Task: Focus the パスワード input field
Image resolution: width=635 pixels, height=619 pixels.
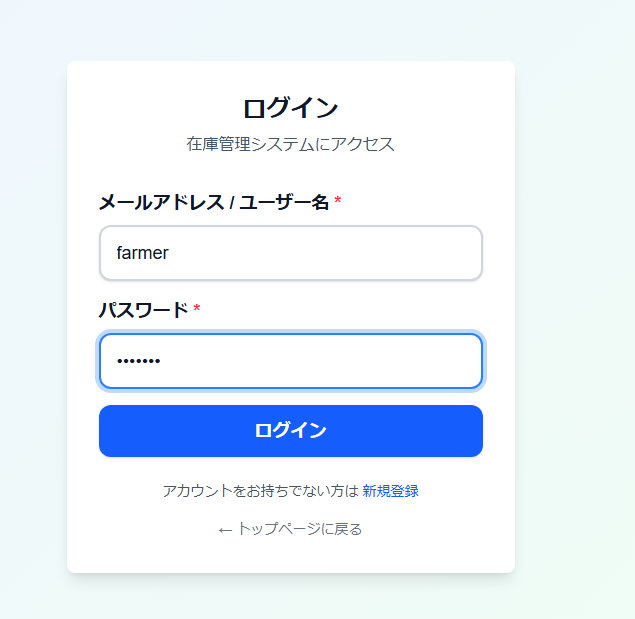Action: click(x=290, y=361)
